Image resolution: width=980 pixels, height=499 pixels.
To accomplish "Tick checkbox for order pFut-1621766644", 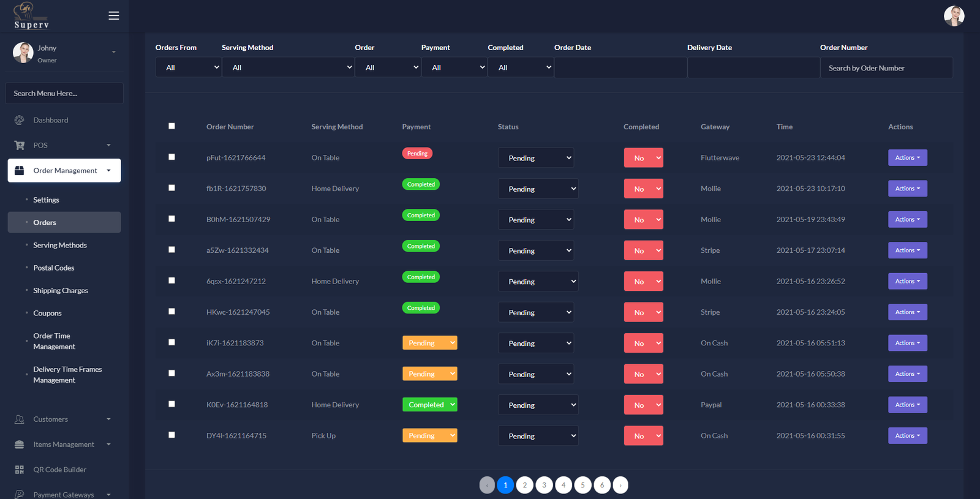I will point(171,157).
